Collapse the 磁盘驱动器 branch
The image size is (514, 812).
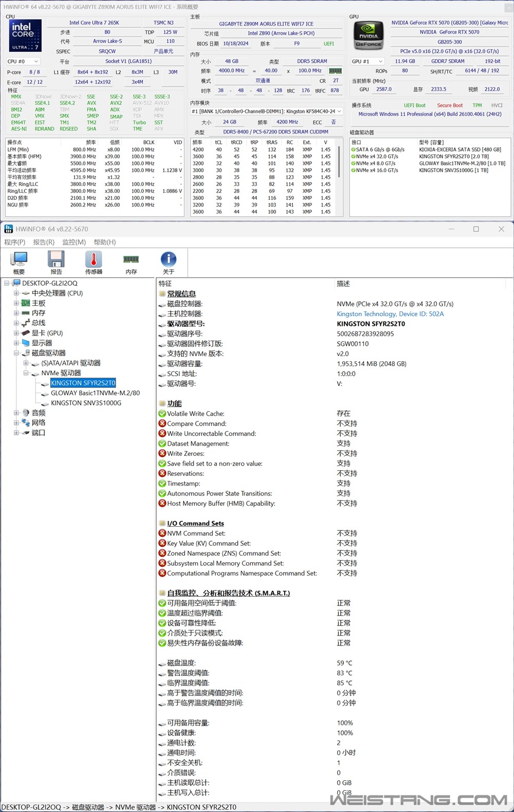click(16, 353)
